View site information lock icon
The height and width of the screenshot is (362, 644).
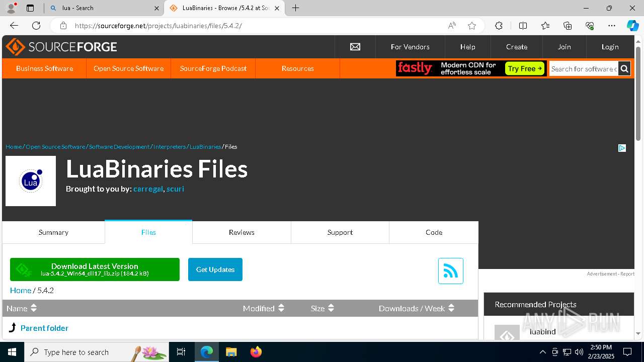pyautogui.click(x=63, y=26)
